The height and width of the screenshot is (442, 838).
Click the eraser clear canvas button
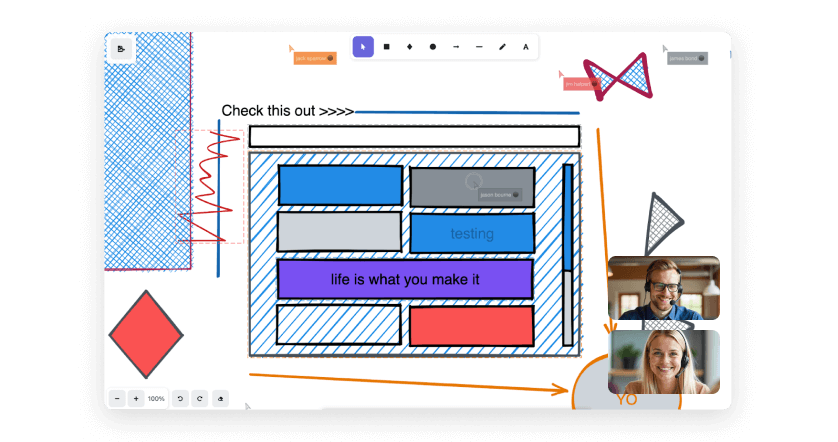(221, 398)
